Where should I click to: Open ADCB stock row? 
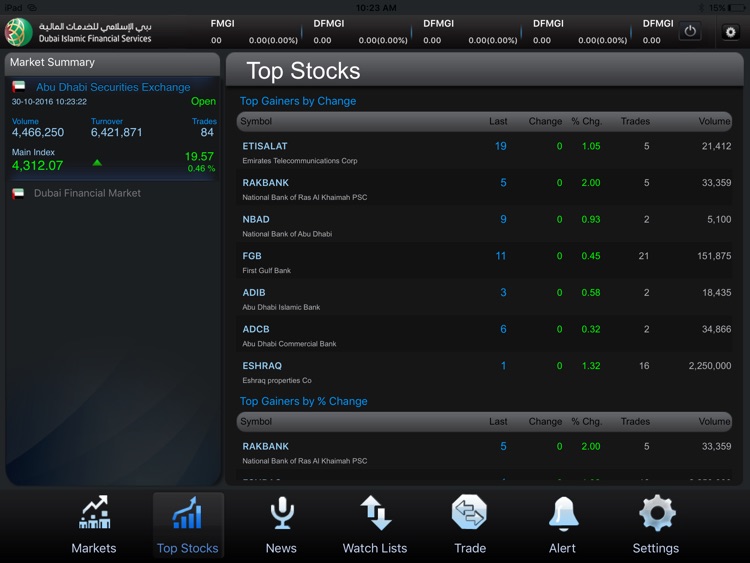pos(484,334)
